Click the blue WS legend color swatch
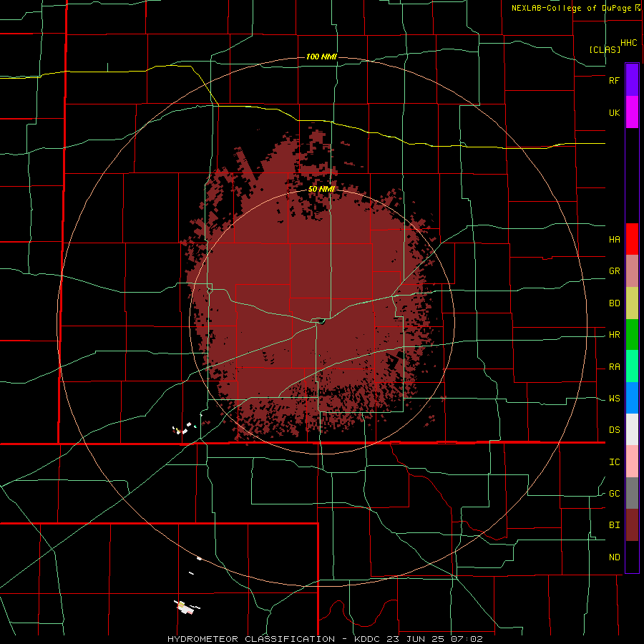Viewport: 644px width, 644px height. pyautogui.click(x=632, y=398)
